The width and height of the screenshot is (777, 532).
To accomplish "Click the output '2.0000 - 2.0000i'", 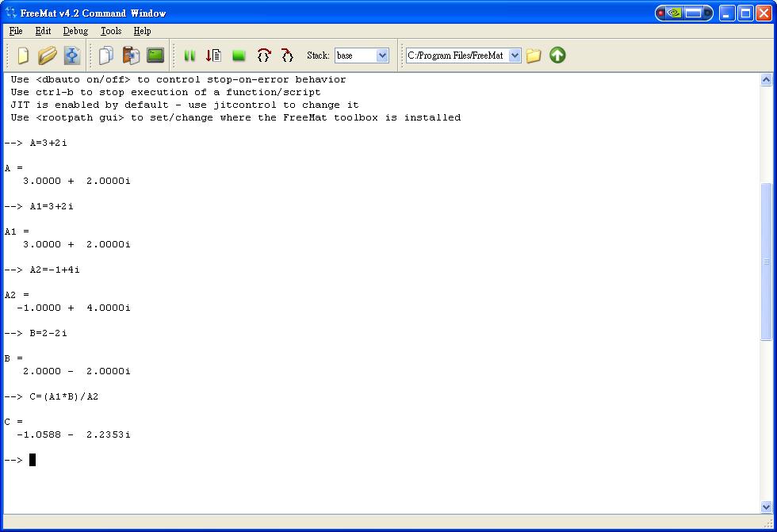I will pos(76,372).
